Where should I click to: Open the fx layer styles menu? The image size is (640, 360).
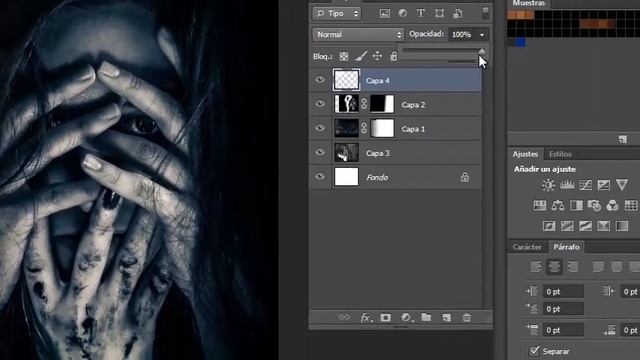366,317
